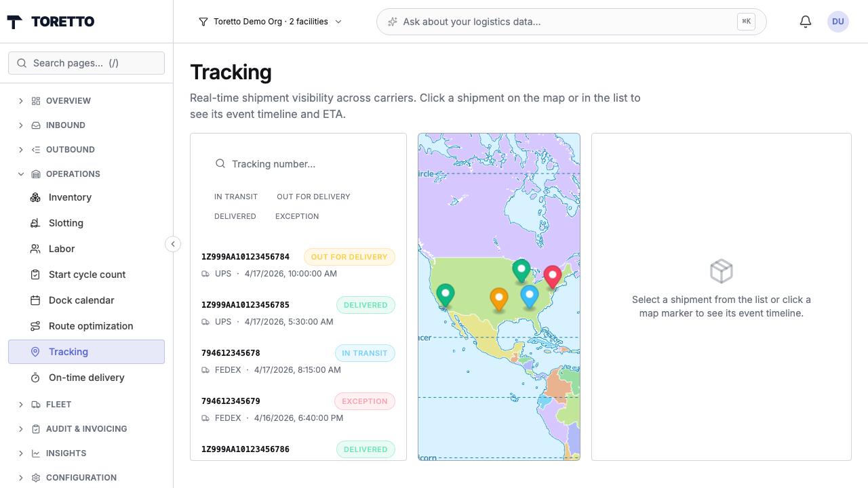This screenshot has width=868, height=488.
Task: Collapse the sidebar with the chevron button
Action: point(173,244)
